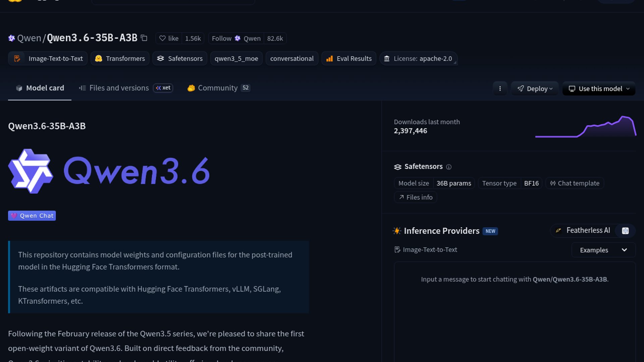Open the three-dot more options menu
644x362 pixels.
(x=500, y=88)
